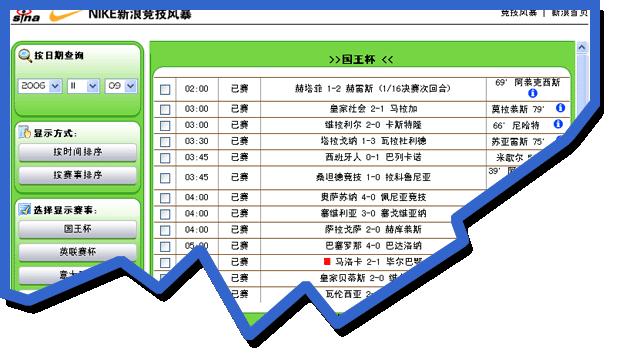Tick checkbox for 塔拉戈纳 1-3 瓦拉杜利德 match
The height and width of the screenshot is (360, 620).
point(165,142)
